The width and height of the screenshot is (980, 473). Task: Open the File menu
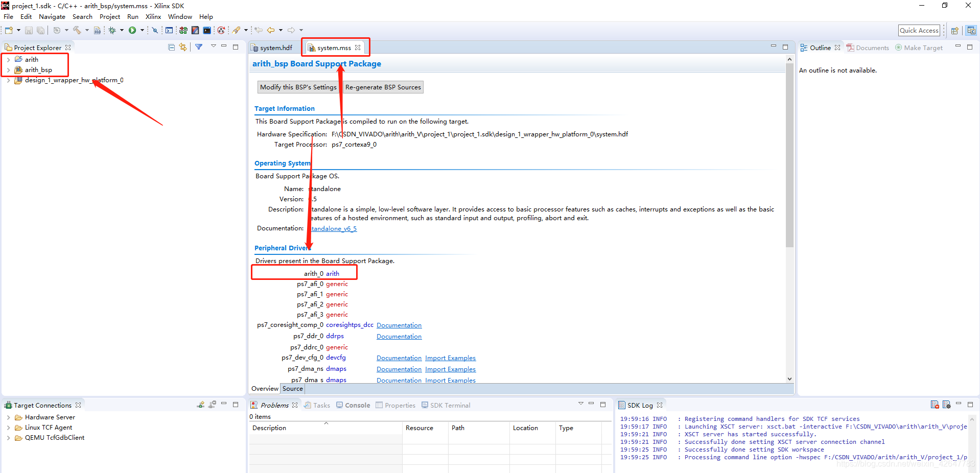pyautogui.click(x=8, y=16)
